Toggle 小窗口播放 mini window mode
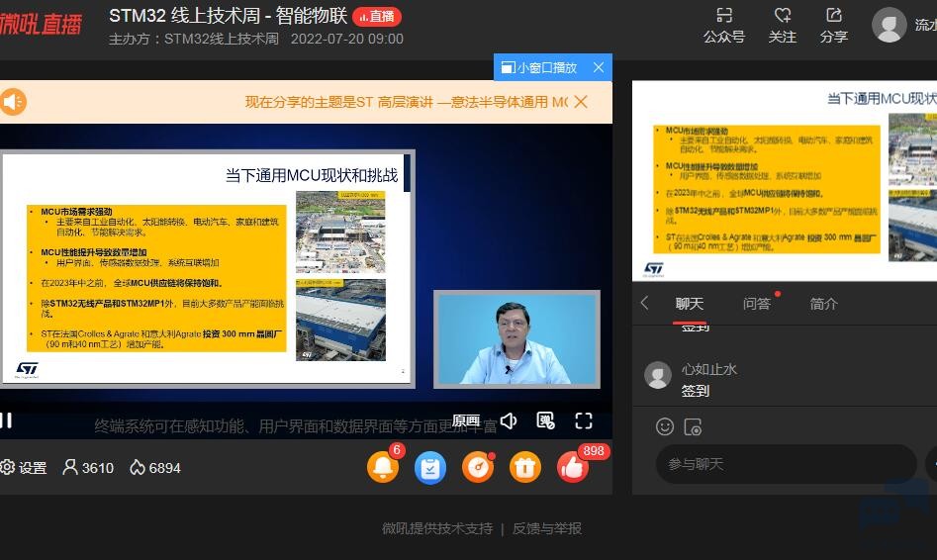Image resolution: width=937 pixels, height=560 pixels. 539,67
